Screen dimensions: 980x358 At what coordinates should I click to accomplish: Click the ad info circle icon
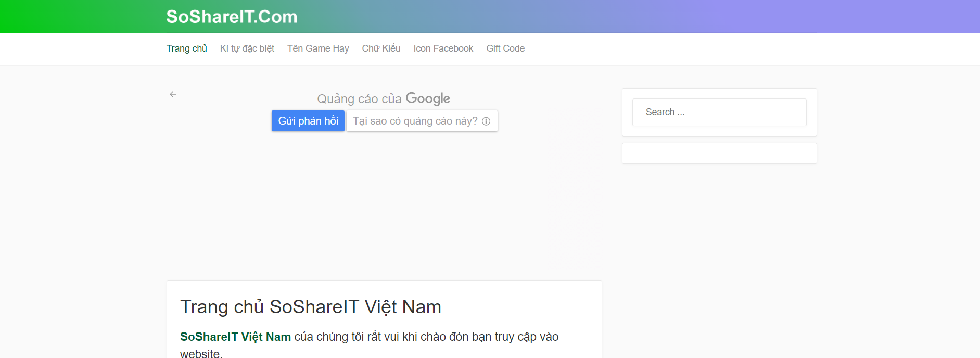click(486, 121)
